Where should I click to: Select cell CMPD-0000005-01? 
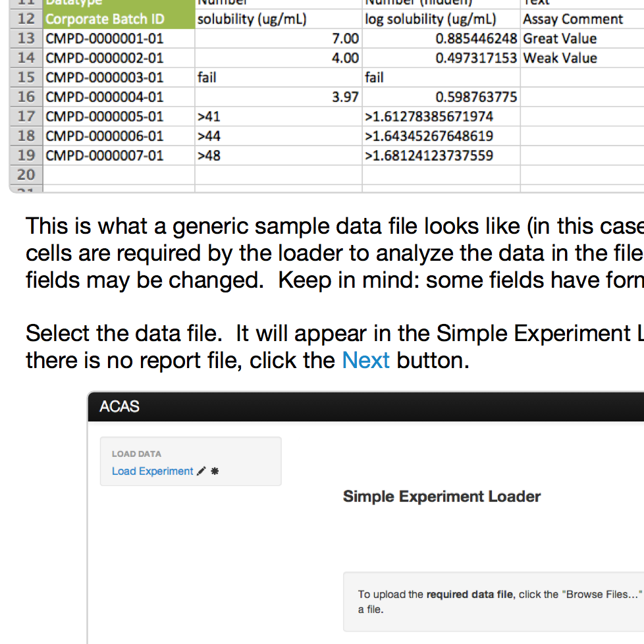click(119, 117)
